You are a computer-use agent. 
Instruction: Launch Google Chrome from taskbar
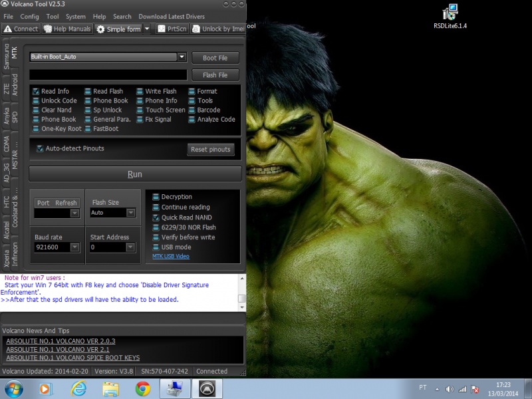143,389
